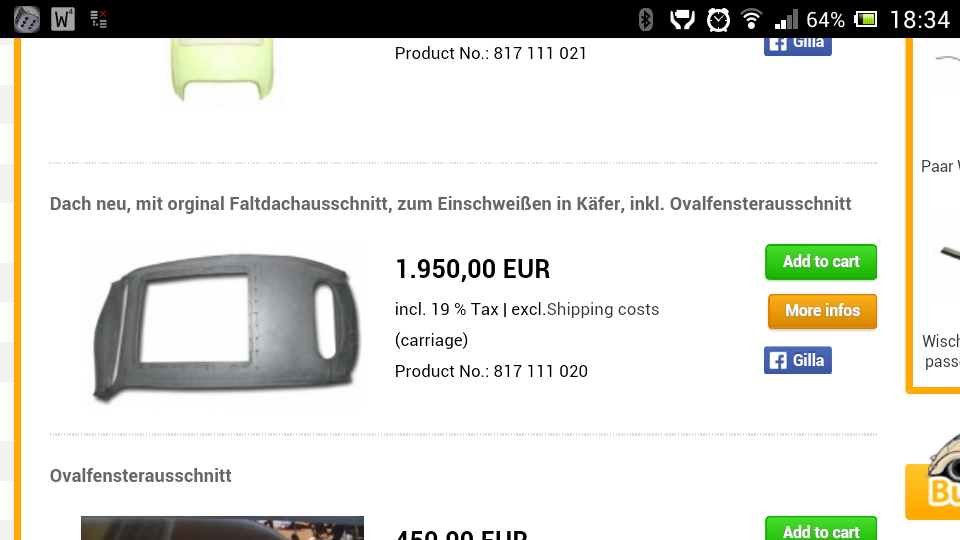Tap the Wi-Fi signal icon
Image resolution: width=960 pixels, height=540 pixels.
click(751, 20)
